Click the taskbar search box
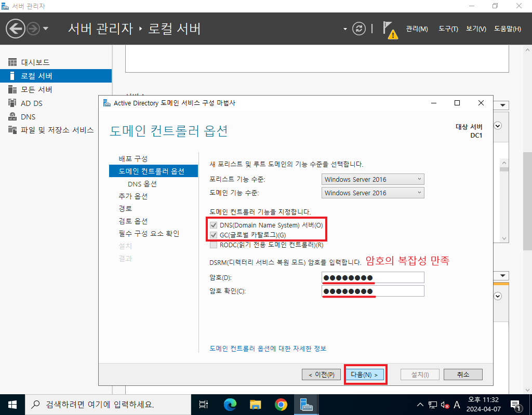The image size is (532, 415). tap(108, 405)
